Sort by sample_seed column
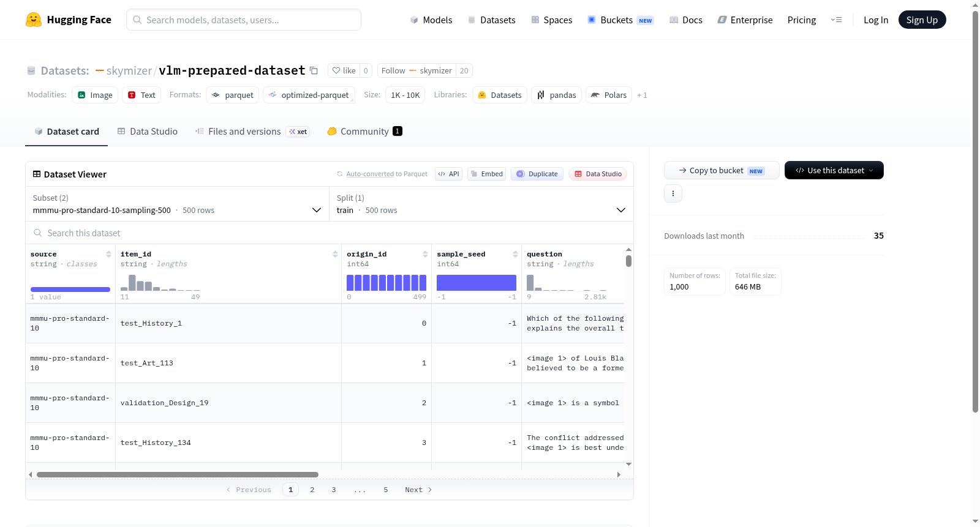The width and height of the screenshot is (980, 527). 515,254
